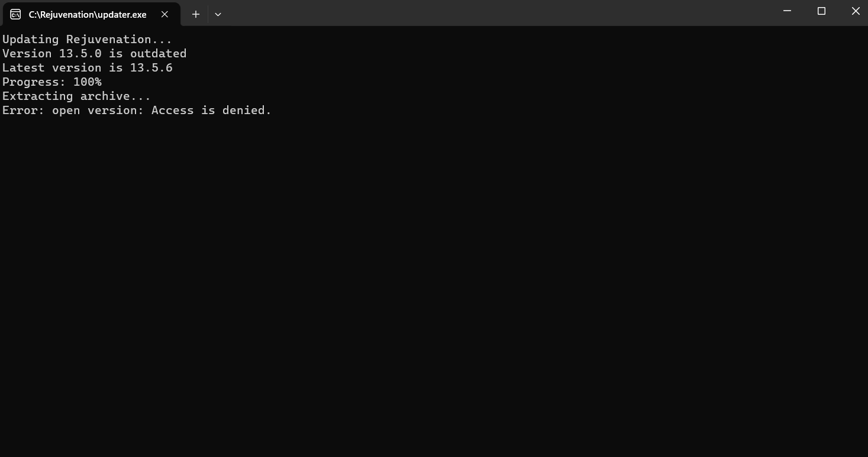Minimize the terminal window
This screenshot has width=868, height=457.
tap(787, 11)
